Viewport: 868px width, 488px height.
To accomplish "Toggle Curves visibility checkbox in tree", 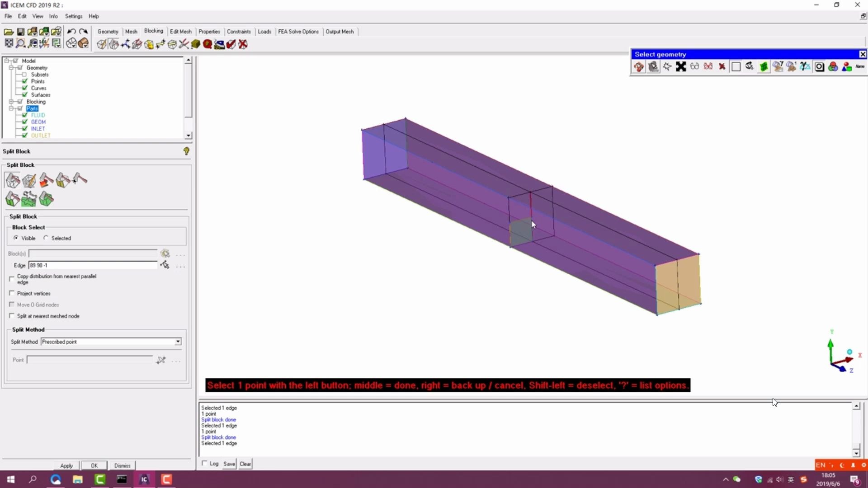I will click(x=25, y=88).
